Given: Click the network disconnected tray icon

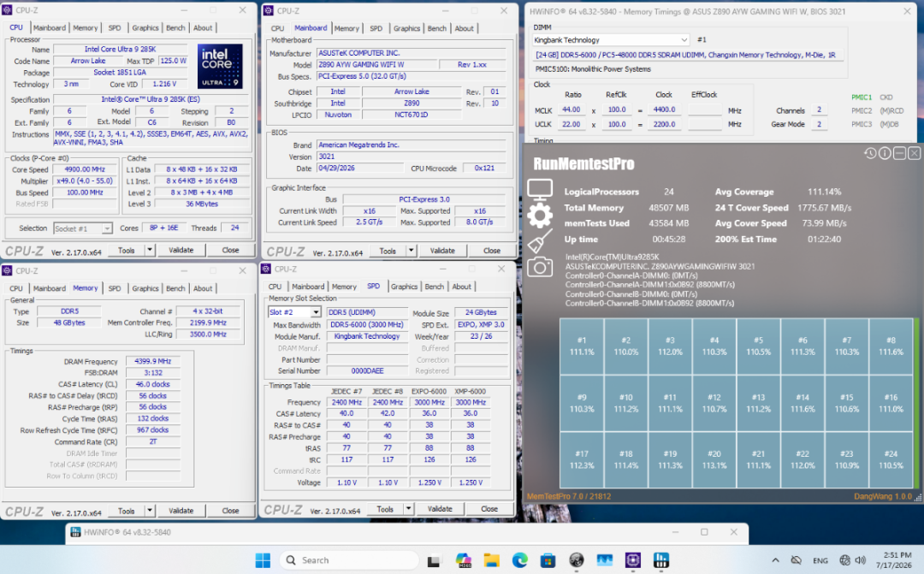Looking at the screenshot, I should pyautogui.click(x=797, y=560).
